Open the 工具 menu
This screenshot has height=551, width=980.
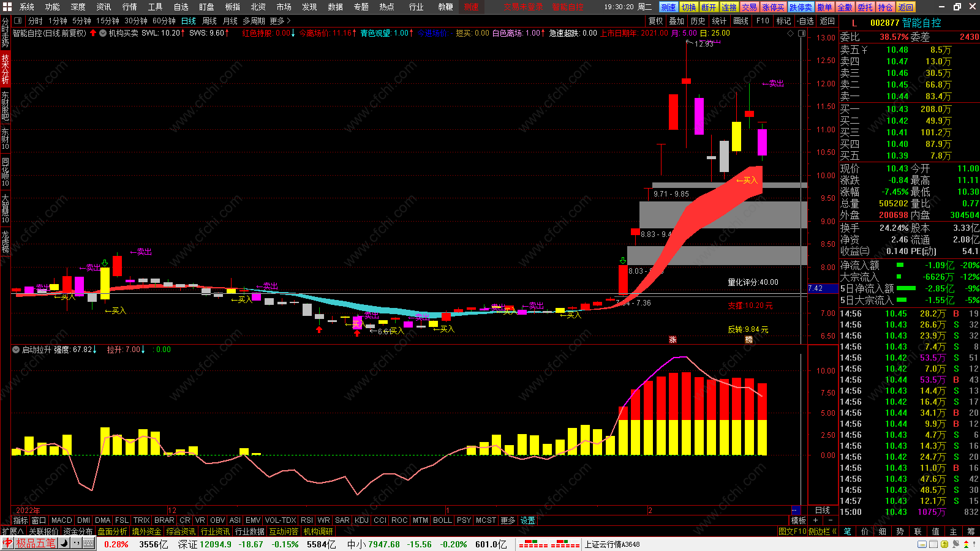156,7
